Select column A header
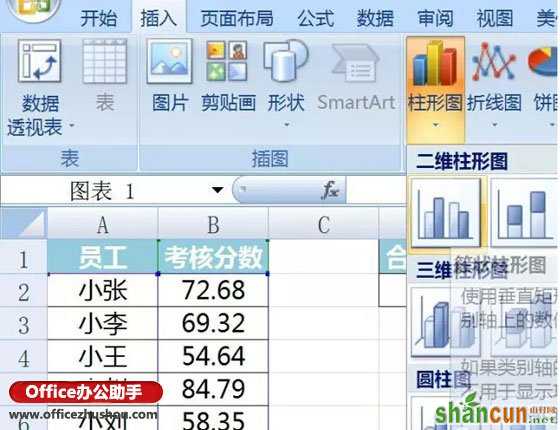This screenshot has width=560, height=430. tap(102, 224)
